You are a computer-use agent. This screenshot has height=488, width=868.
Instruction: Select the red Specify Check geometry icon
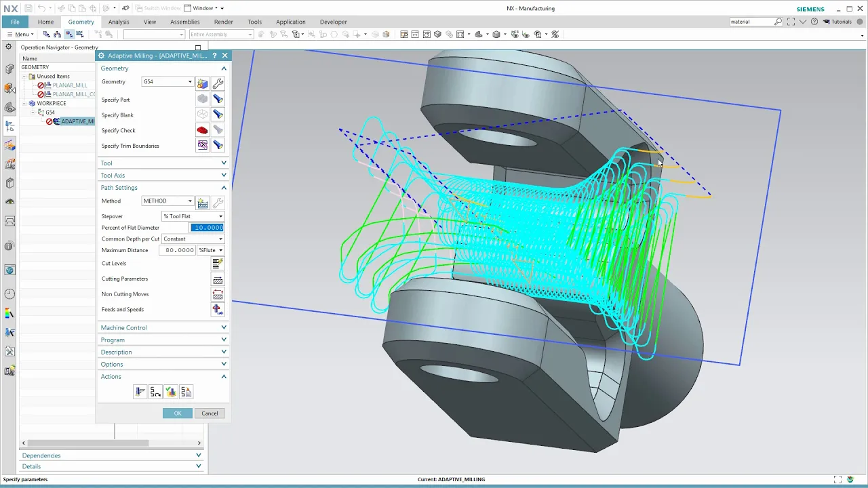tap(202, 130)
